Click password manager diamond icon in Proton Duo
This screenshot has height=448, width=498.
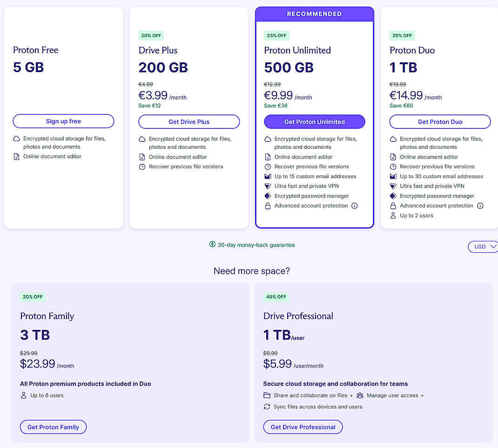(x=393, y=196)
